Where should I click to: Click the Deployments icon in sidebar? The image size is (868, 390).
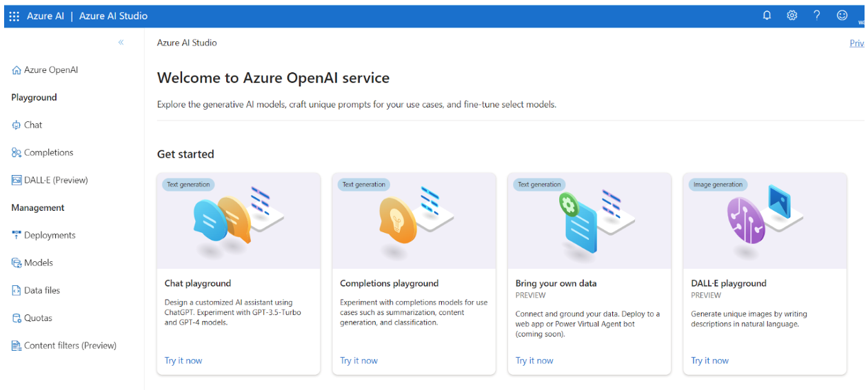tap(17, 235)
